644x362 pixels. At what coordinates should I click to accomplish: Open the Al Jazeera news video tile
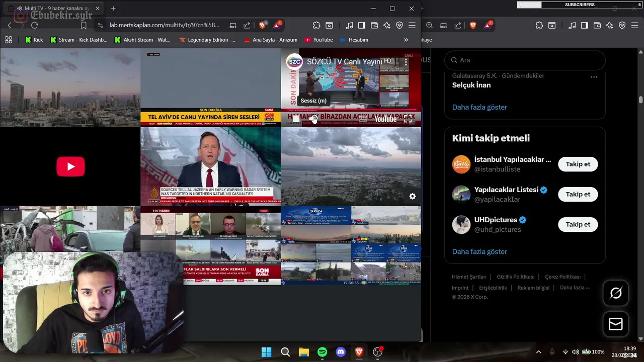pos(210,166)
